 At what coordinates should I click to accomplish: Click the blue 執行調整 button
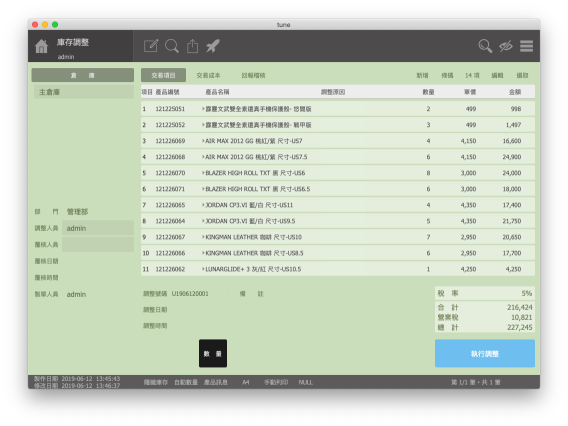485,354
